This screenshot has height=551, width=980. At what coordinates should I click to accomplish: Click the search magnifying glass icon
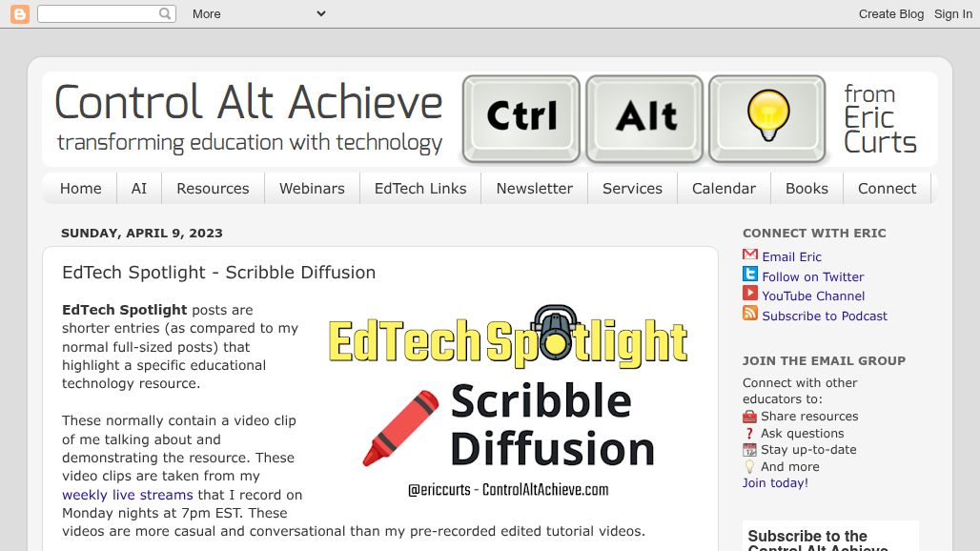[164, 13]
